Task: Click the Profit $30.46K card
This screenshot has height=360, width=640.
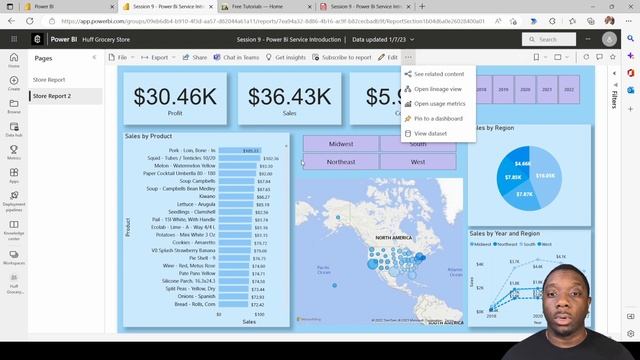Action: point(175,98)
